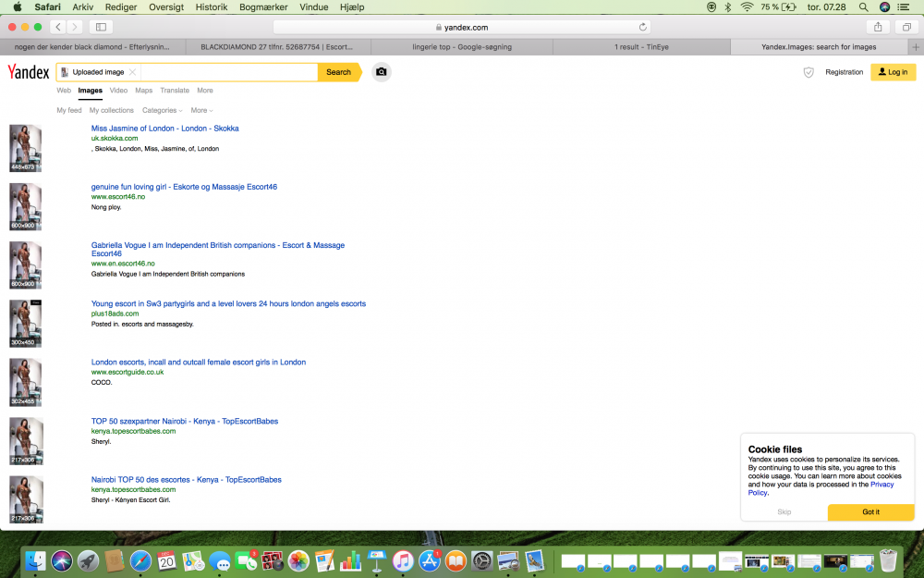Click the shield protection icon
This screenshot has width=924, height=578.
pyautogui.click(x=808, y=72)
